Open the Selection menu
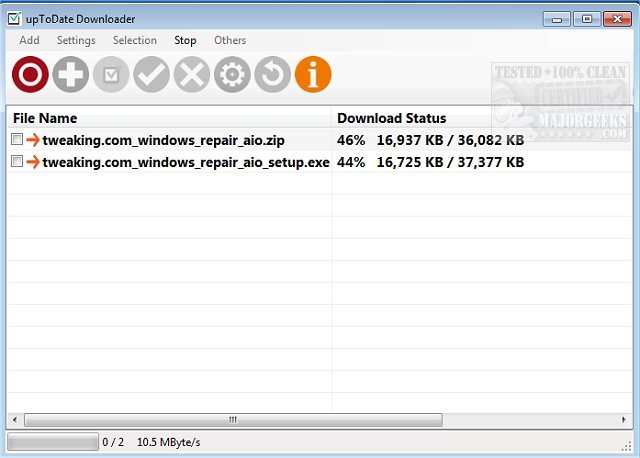Viewport: 640px width, 458px height. (x=135, y=40)
